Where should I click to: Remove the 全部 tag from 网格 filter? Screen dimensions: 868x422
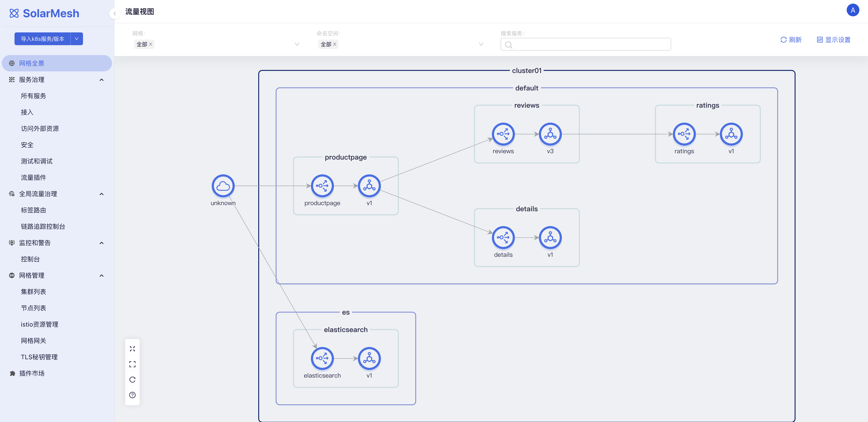pyautogui.click(x=151, y=44)
